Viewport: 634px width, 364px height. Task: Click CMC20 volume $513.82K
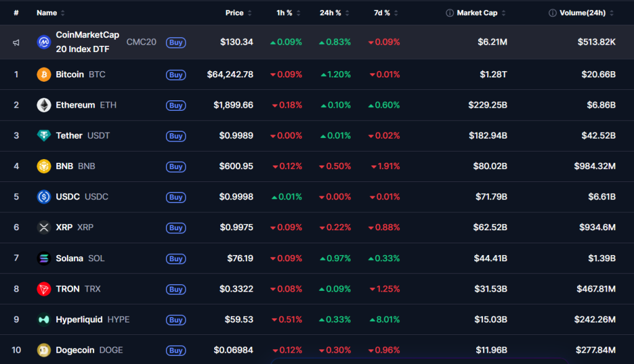pos(596,42)
